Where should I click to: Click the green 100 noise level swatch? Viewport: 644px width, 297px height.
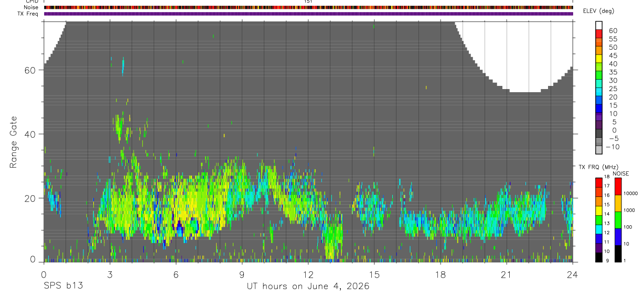click(x=618, y=220)
